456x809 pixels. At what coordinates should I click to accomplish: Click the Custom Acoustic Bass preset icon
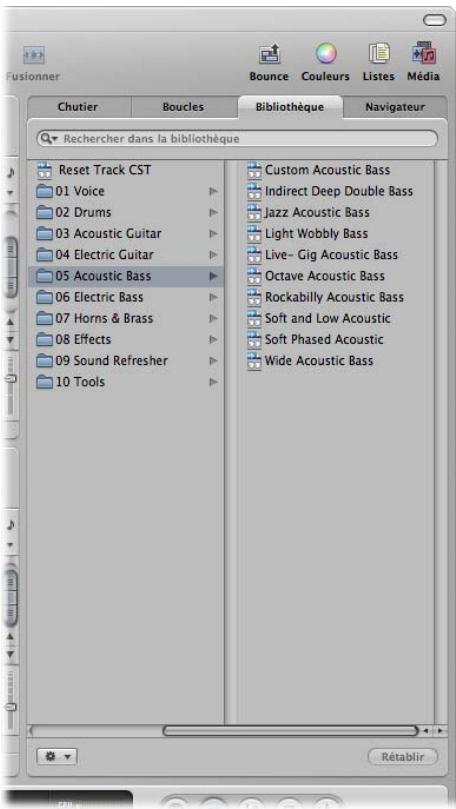point(254,170)
